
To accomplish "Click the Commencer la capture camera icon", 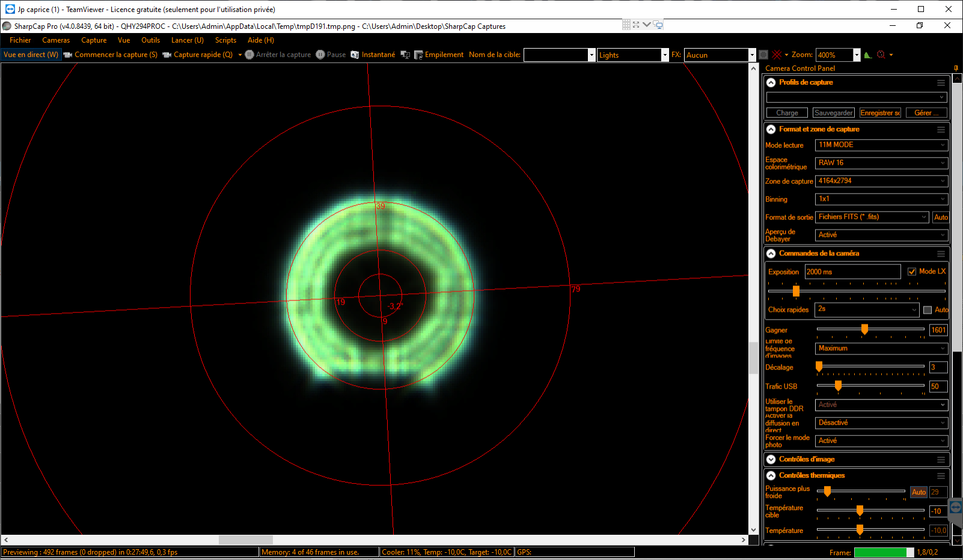I will click(68, 55).
